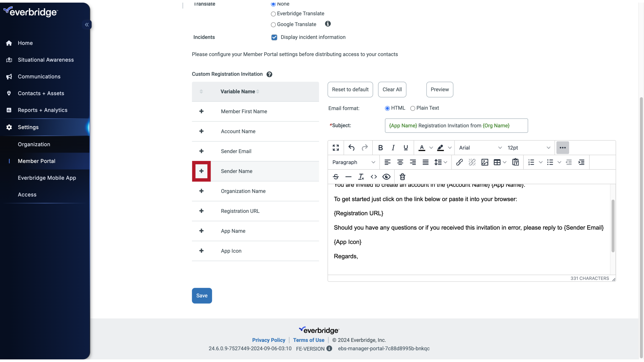The image size is (644, 362).
Task: Open line height dropdown
Action: (x=441, y=162)
